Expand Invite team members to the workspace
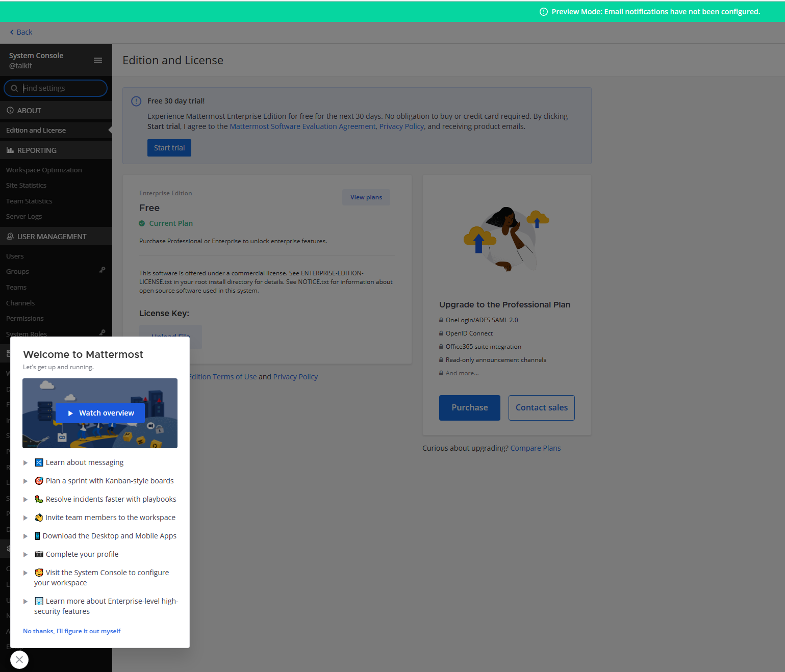Image resolution: width=785 pixels, height=672 pixels. tap(26, 518)
